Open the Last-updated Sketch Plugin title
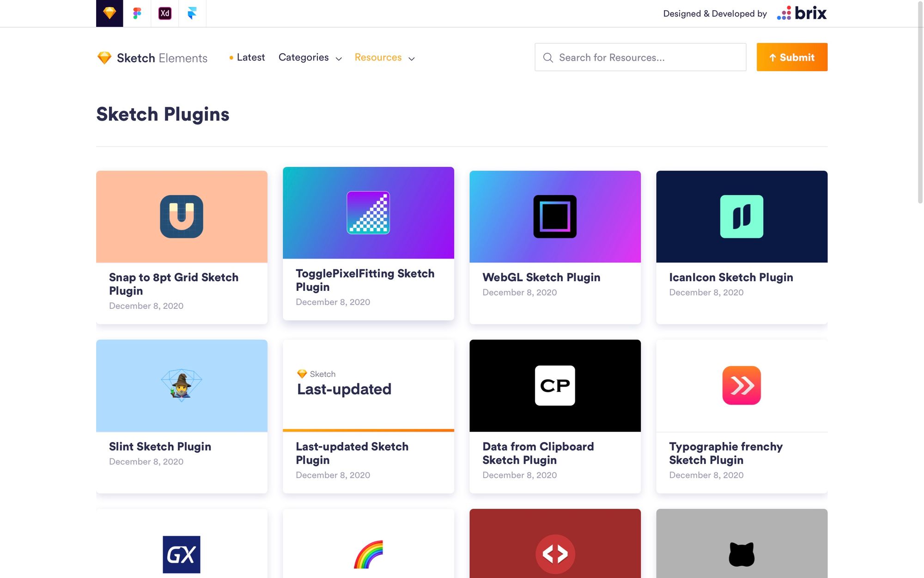The width and height of the screenshot is (924, 578). coord(352,453)
